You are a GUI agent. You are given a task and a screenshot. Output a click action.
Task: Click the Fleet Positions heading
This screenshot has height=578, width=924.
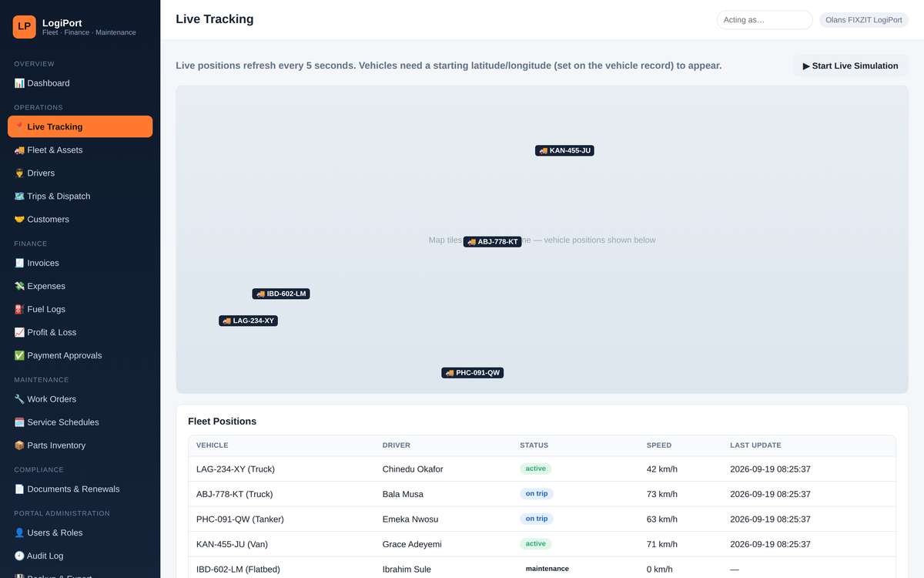coord(223,422)
